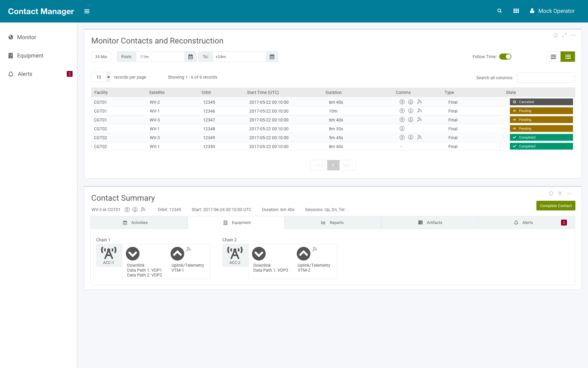Click the Complete Contact button
Viewport: 588px width, 368px height.
click(x=556, y=206)
